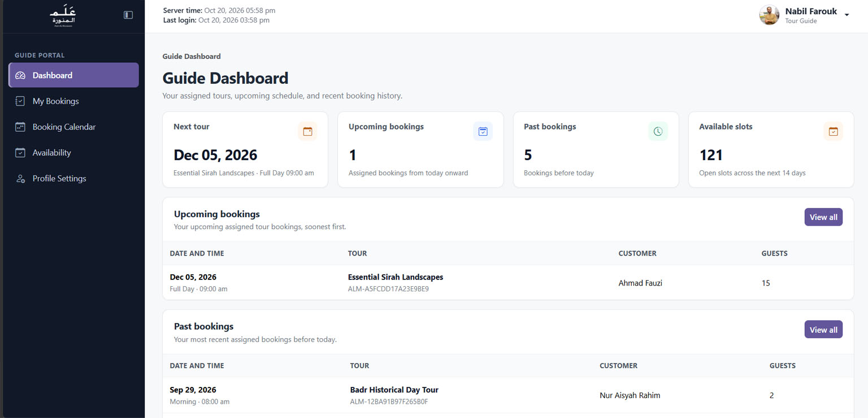
Task: Click the My Bookings checklist icon
Action: (20, 101)
